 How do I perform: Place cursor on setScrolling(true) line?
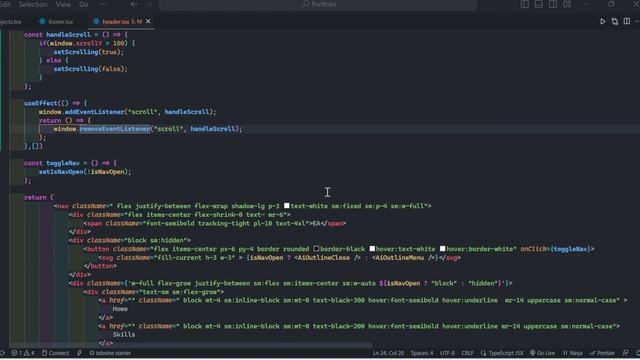tap(89, 52)
